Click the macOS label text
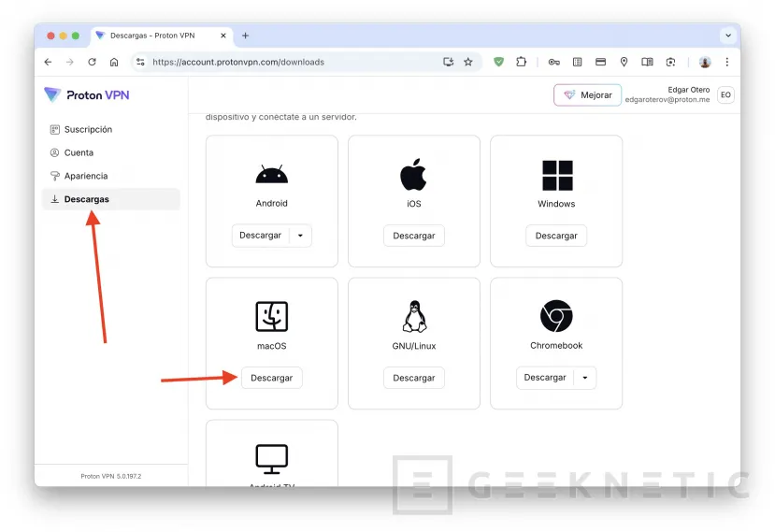Image resolution: width=775 pixels, height=532 pixels. point(271,346)
